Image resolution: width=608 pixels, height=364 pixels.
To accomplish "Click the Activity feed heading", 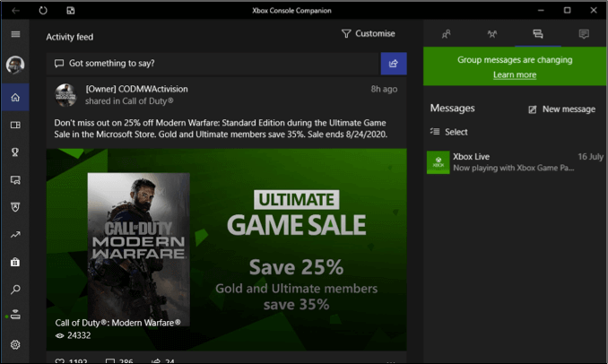I will pos(70,38).
